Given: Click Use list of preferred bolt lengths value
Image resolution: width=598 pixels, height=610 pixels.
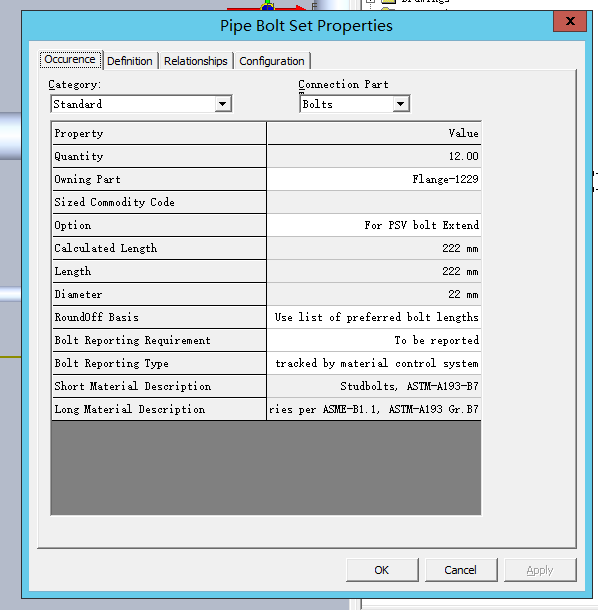Looking at the screenshot, I should (x=374, y=317).
